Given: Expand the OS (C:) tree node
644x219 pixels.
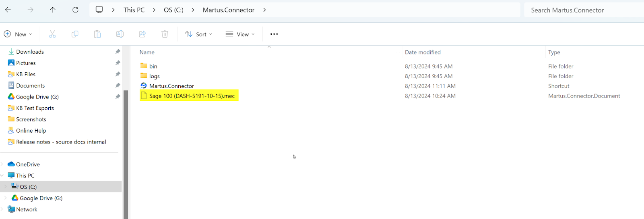Looking at the screenshot, I should [6, 187].
